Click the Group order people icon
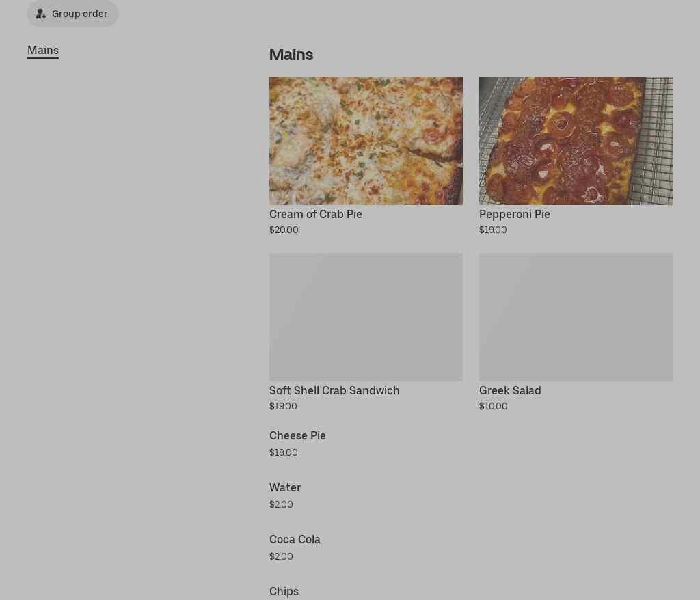This screenshot has height=600, width=700. point(41,14)
